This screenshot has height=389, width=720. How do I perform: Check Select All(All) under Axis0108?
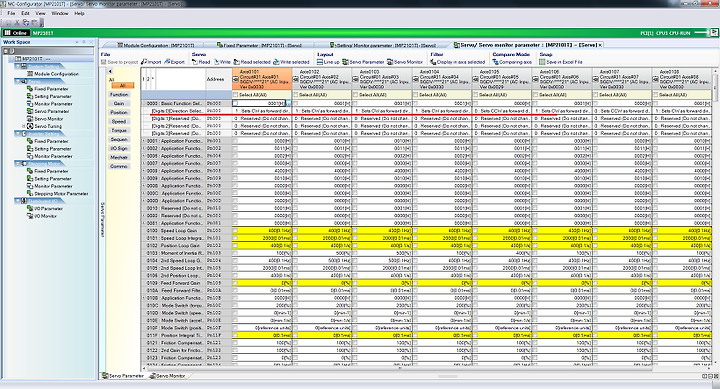656,95
